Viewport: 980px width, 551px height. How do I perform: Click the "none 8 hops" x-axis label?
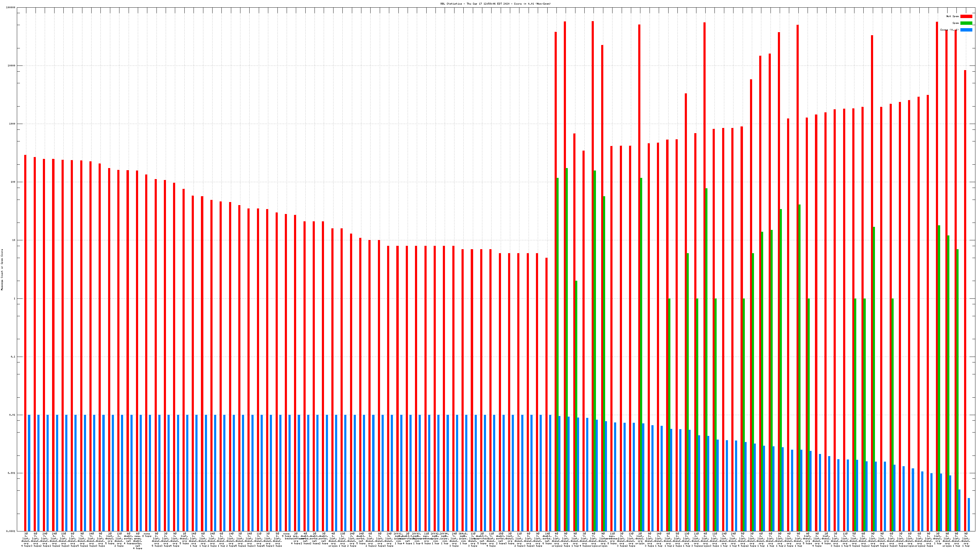click(147, 535)
